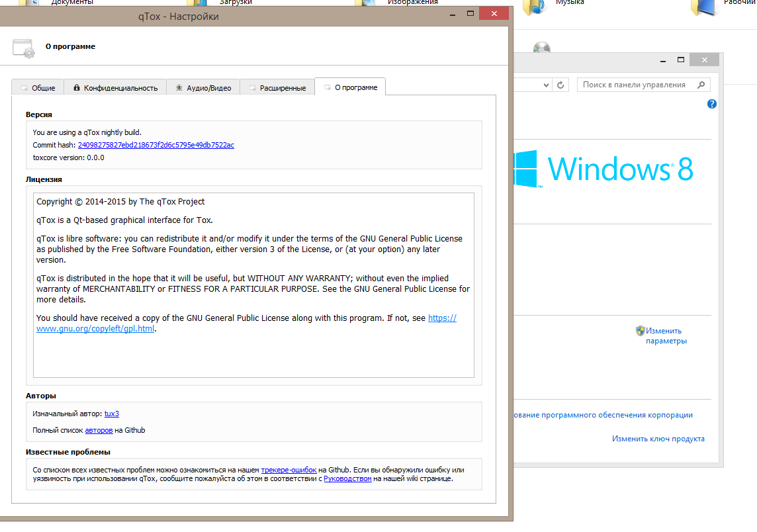Minimize the qTox settings window
The height and width of the screenshot is (532, 757).
pyautogui.click(x=453, y=14)
